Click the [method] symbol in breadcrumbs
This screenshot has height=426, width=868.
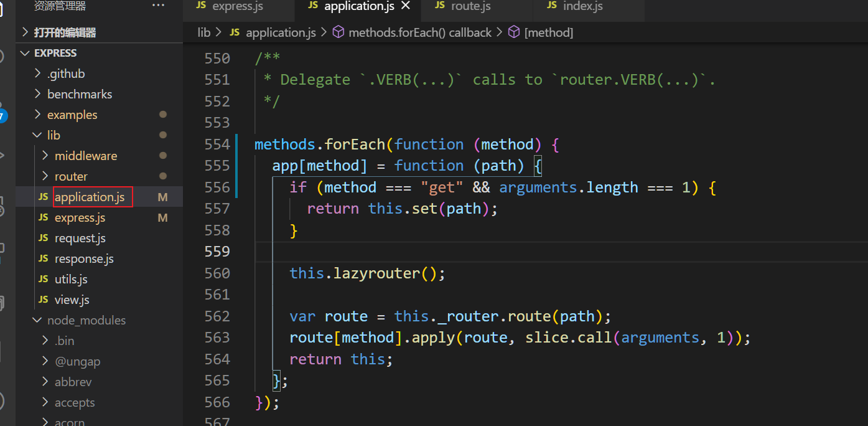click(548, 32)
